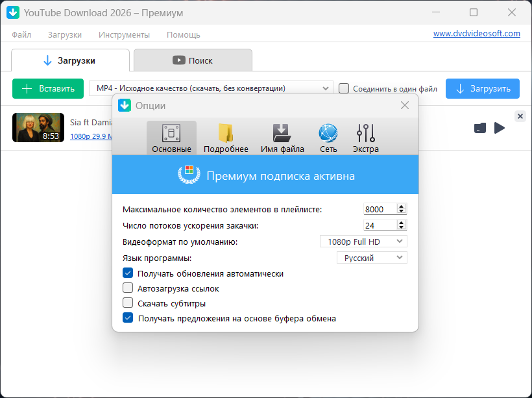This screenshot has width=532, height=398.
Task: Open the Имя файла options tab
Action: [282, 138]
